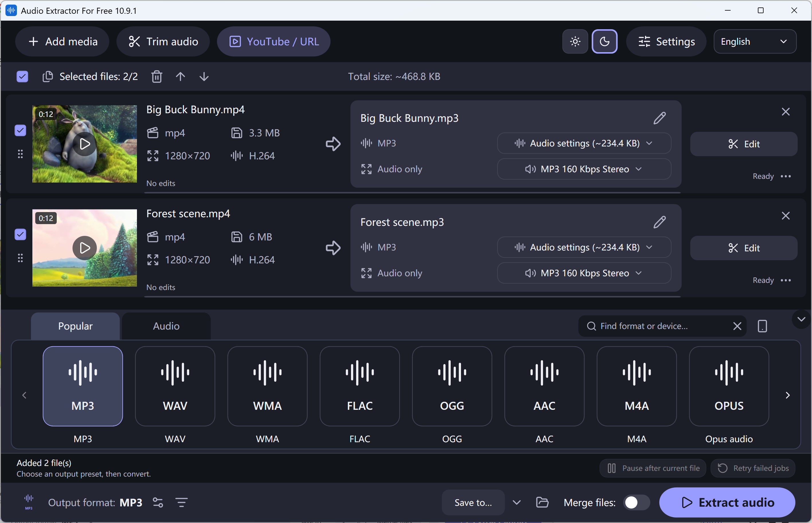
Task: Switch to Popular tab
Action: point(75,326)
